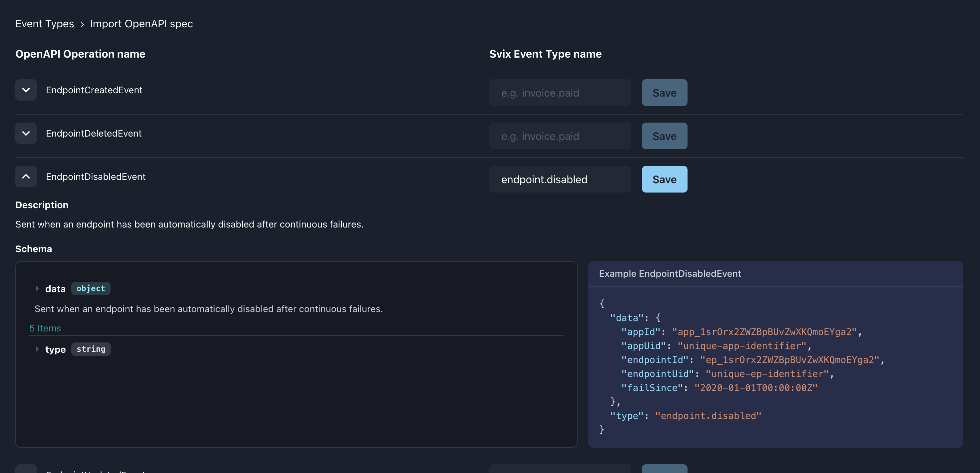Expand the type string schema triangle
The height and width of the screenshot is (473, 980).
click(x=37, y=349)
